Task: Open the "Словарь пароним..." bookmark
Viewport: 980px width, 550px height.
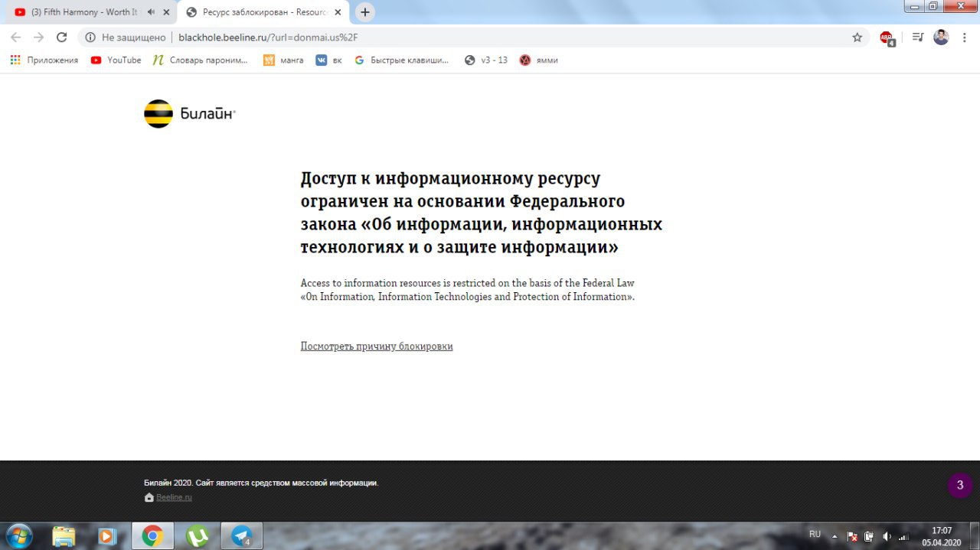Action: (201, 60)
